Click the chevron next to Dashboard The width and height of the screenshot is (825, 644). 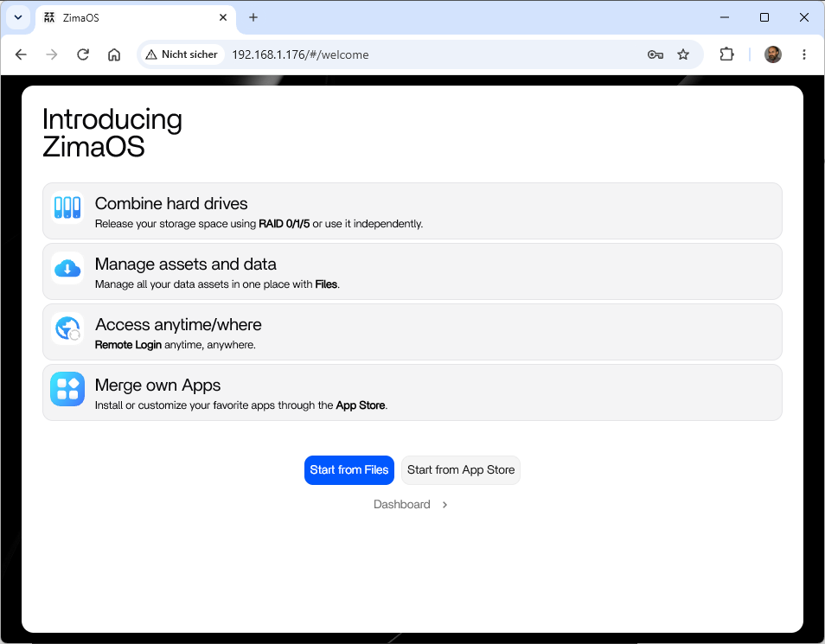coord(445,505)
